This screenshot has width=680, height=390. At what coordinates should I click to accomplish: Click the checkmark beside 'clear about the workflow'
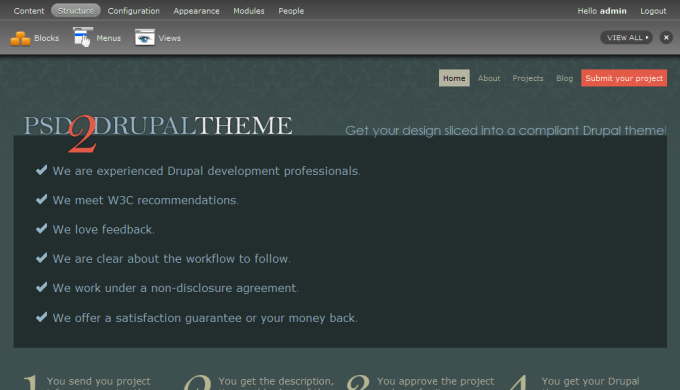(x=42, y=258)
